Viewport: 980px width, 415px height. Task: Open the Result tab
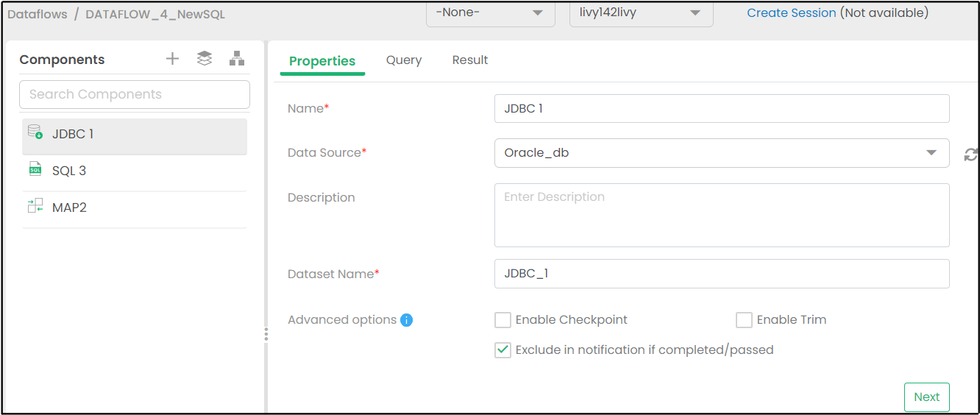tap(470, 60)
